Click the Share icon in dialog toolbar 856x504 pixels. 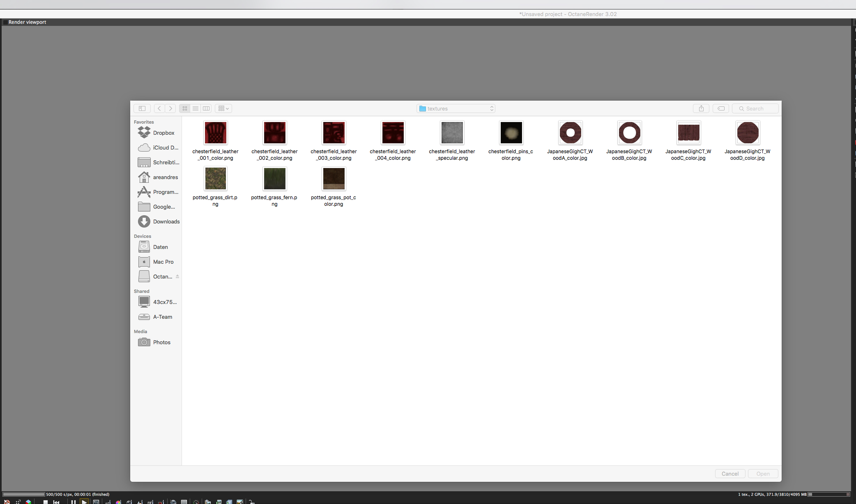coord(701,108)
